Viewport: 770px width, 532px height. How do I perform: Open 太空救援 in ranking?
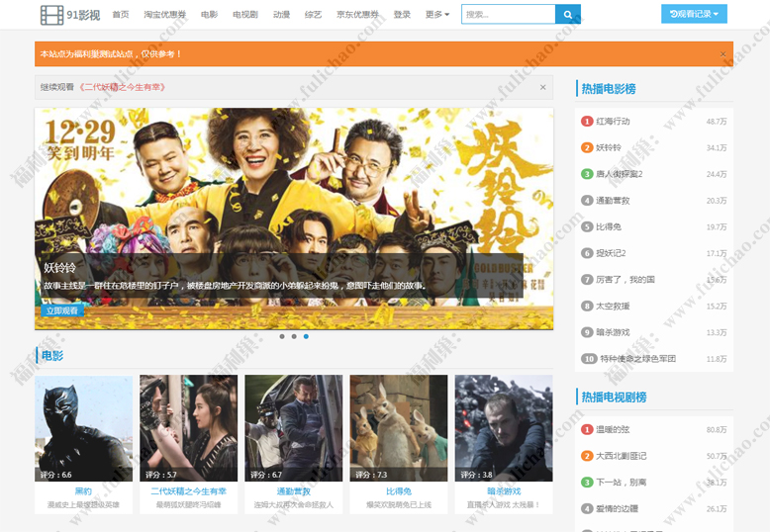click(613, 307)
